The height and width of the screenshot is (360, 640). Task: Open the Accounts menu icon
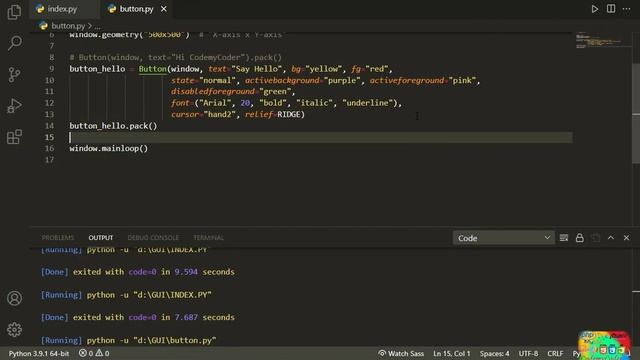[14, 298]
